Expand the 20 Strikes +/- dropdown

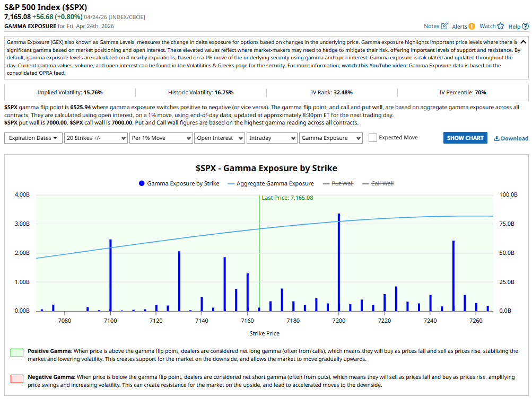[x=94, y=138]
